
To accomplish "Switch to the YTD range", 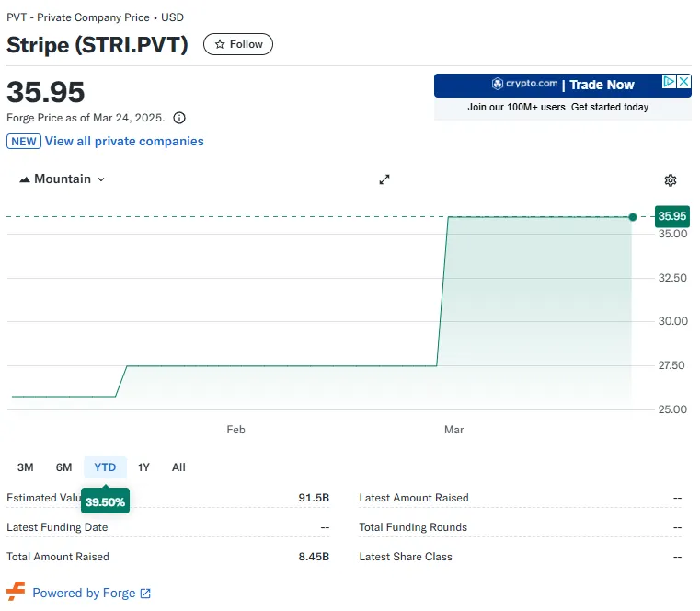I will (105, 467).
